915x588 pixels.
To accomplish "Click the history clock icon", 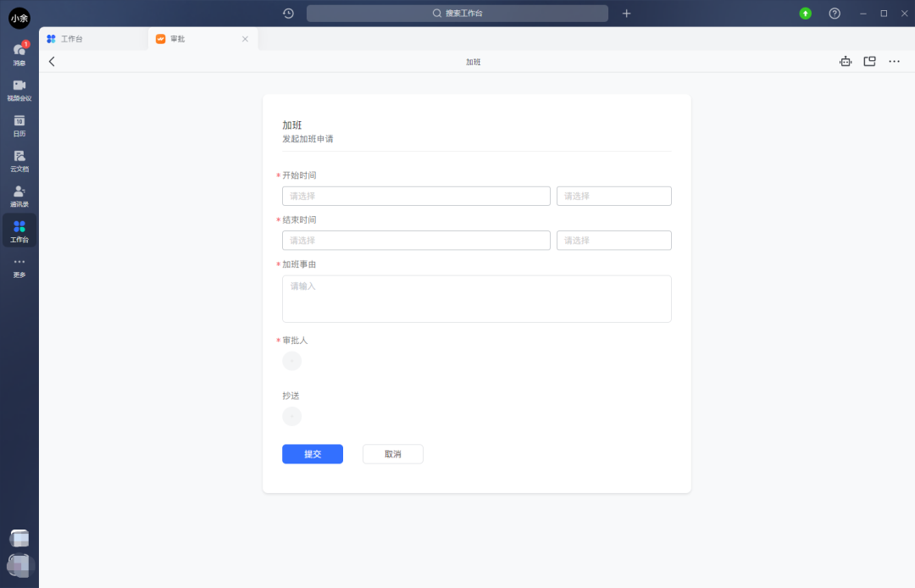I will tap(288, 14).
